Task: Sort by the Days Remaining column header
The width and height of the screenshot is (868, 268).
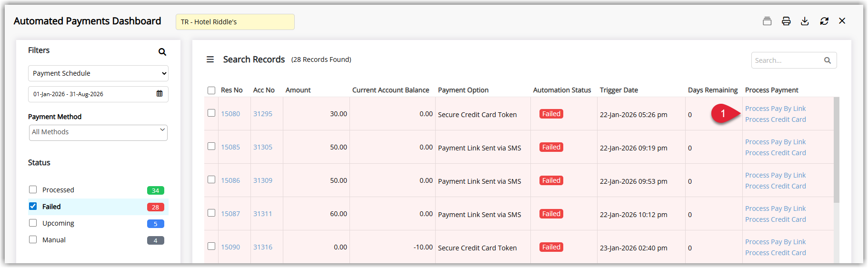Action: pyautogui.click(x=713, y=90)
